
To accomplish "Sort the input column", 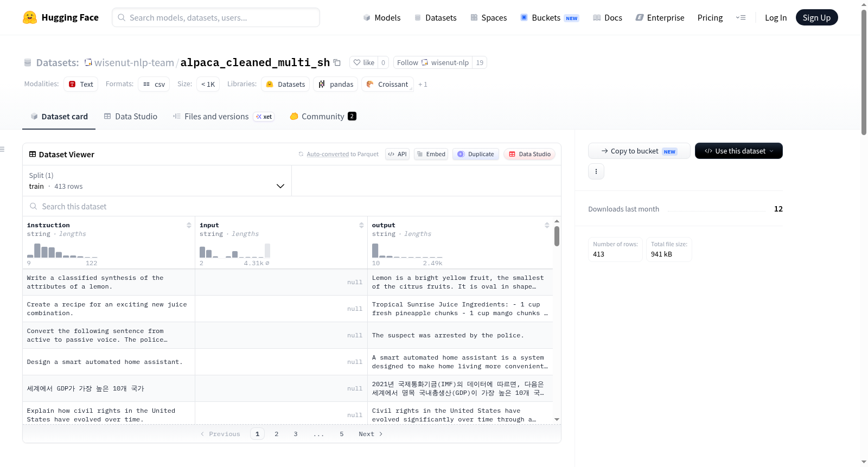I will click(361, 225).
